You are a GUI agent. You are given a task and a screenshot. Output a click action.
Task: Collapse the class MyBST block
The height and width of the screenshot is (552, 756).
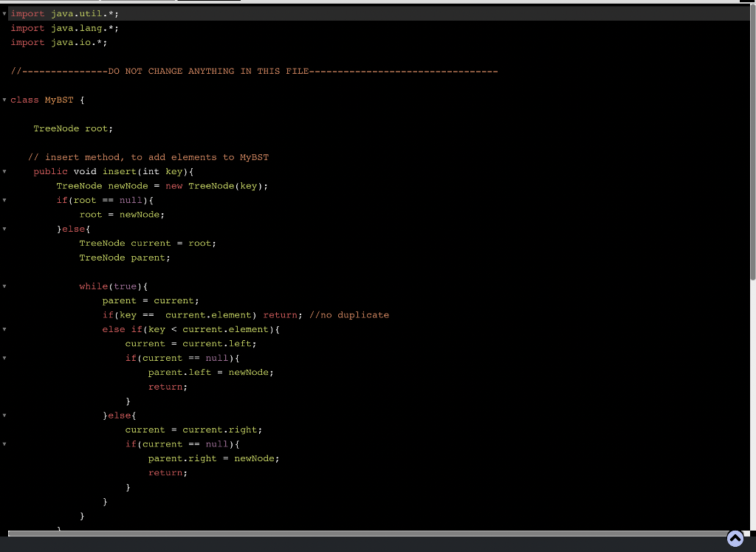pos(4,100)
